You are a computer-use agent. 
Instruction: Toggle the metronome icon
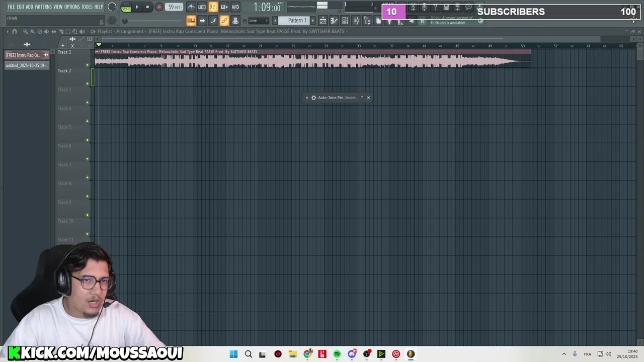191,7
